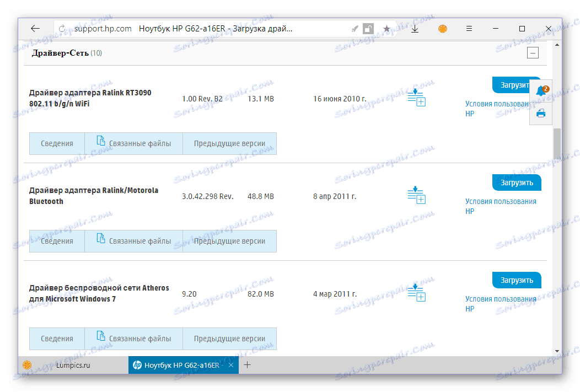The height and width of the screenshot is (392, 580).
Task: Click Загрузить for the Atheros wireless driver
Action: pos(517,280)
